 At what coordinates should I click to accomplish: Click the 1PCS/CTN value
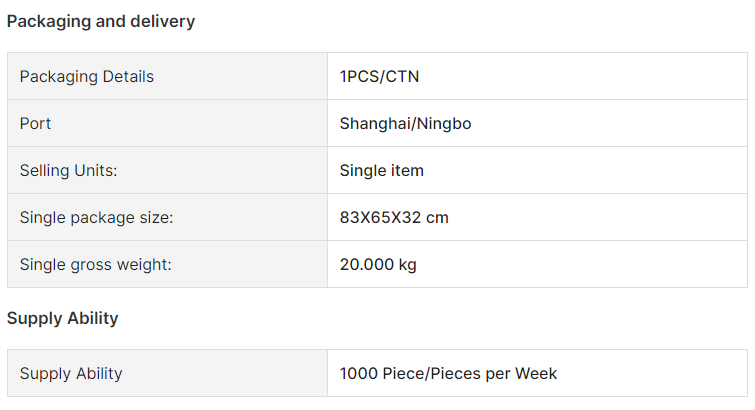379,77
